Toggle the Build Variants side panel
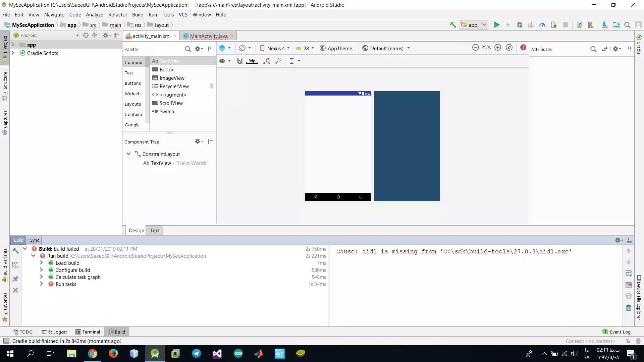This screenshot has width=644, height=362. [x=5, y=266]
